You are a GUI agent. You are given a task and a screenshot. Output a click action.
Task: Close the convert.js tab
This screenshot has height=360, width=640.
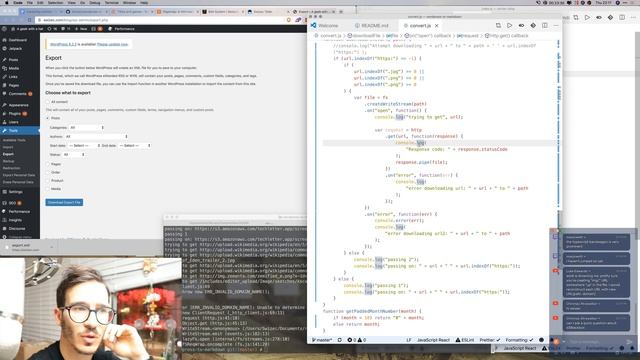pos(436,25)
